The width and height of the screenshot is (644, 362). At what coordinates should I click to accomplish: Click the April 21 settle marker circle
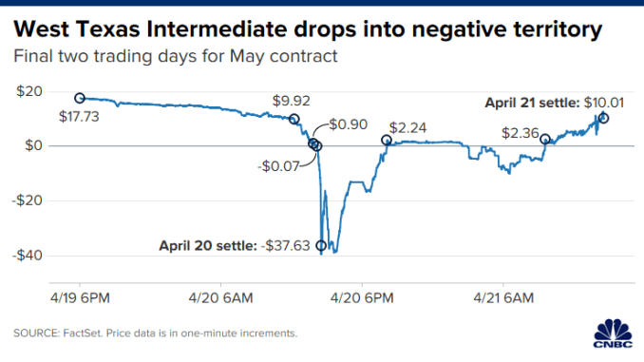pyautogui.click(x=603, y=119)
